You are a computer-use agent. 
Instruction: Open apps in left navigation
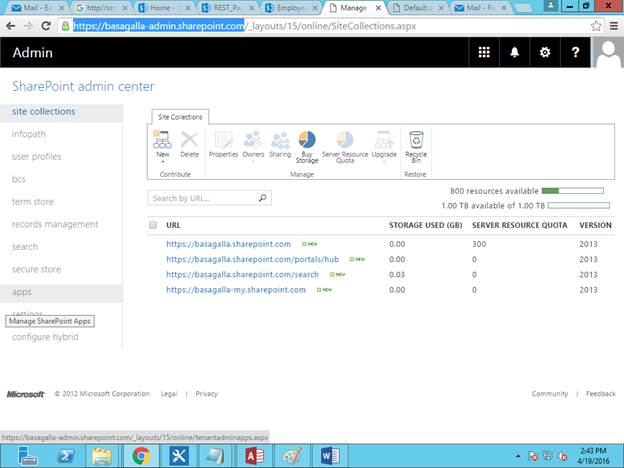coord(21,292)
